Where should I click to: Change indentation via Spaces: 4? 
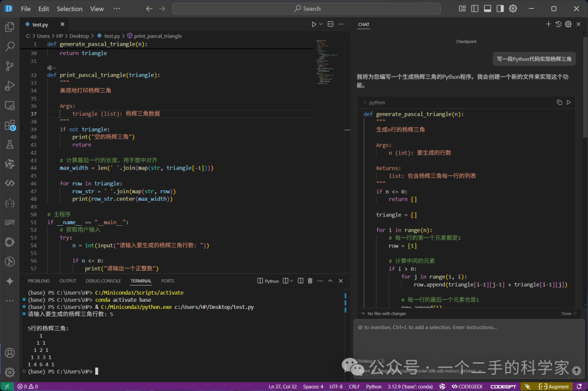pyautogui.click(x=313, y=387)
